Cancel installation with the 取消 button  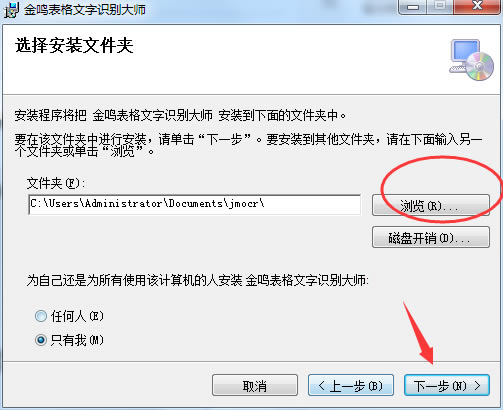tap(255, 385)
